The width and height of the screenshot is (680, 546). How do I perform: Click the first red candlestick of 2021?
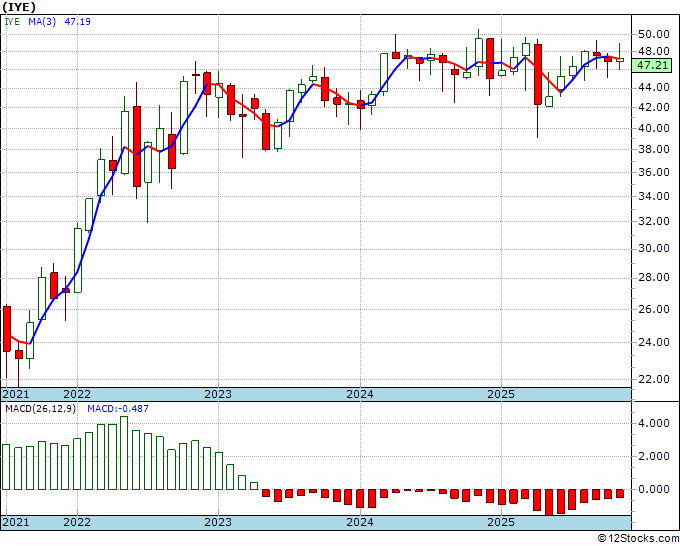click(7, 329)
